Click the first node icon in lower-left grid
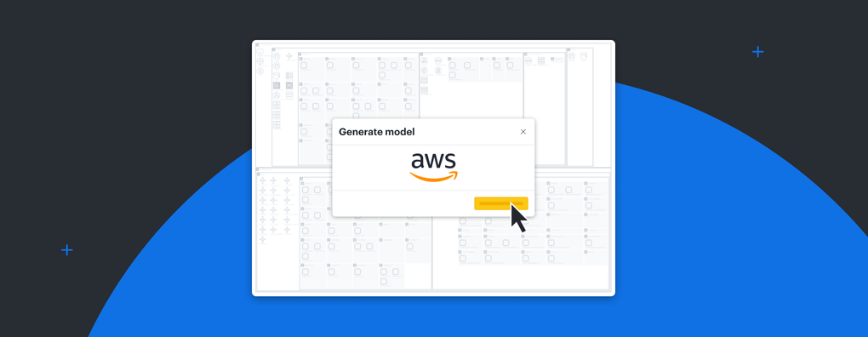The height and width of the screenshot is (337, 868). click(262, 180)
